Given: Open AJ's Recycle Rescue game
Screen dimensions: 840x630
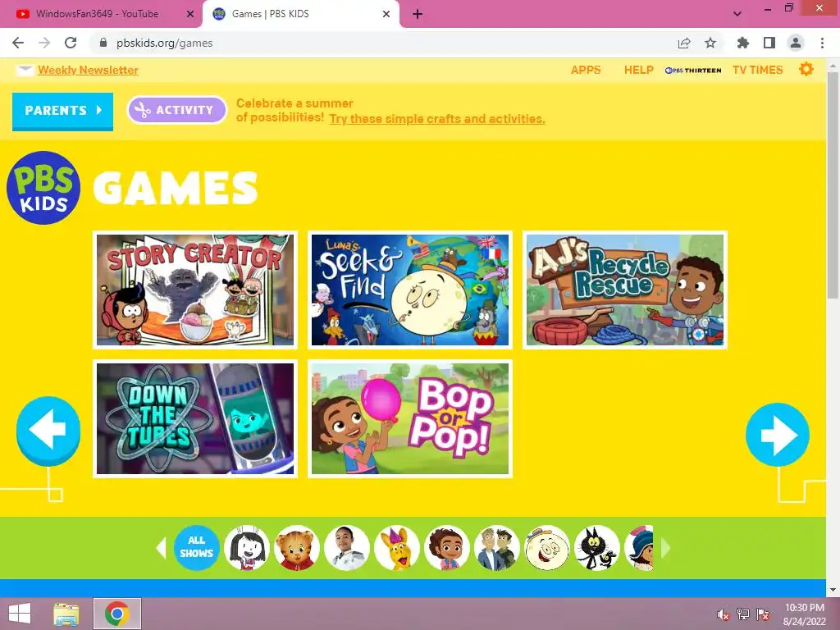Looking at the screenshot, I should (624, 290).
